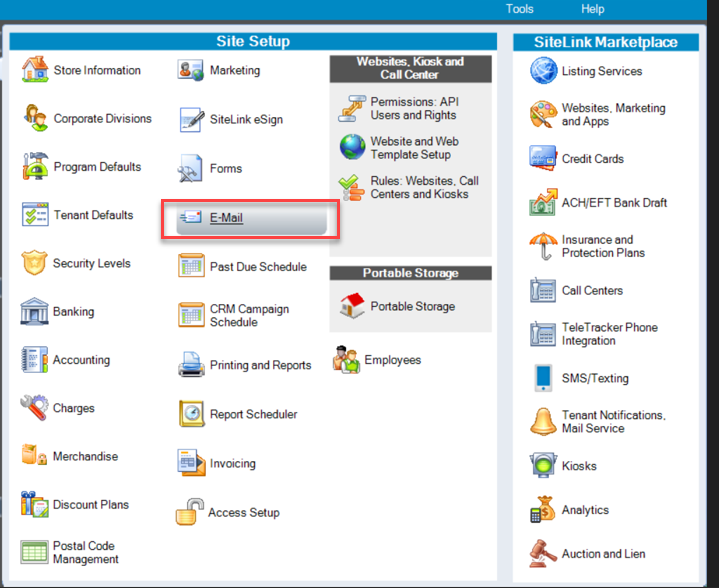Click the Access Setup padlock icon
The height and width of the screenshot is (588, 719).
click(189, 512)
